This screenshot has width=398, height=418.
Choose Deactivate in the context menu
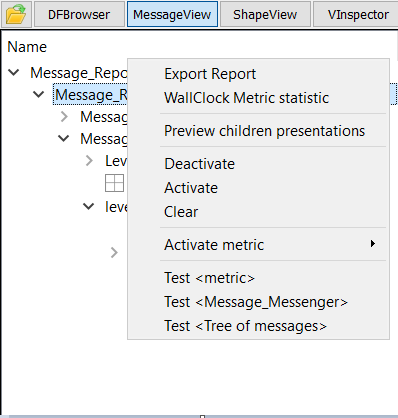tap(200, 164)
